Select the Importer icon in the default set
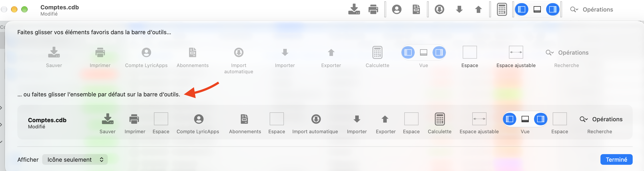644x171 pixels. coord(357,119)
